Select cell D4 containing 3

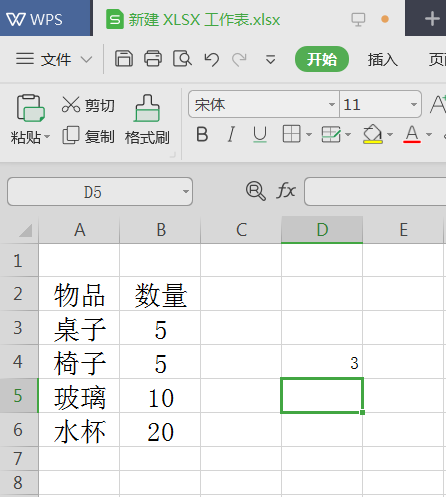[x=322, y=362]
